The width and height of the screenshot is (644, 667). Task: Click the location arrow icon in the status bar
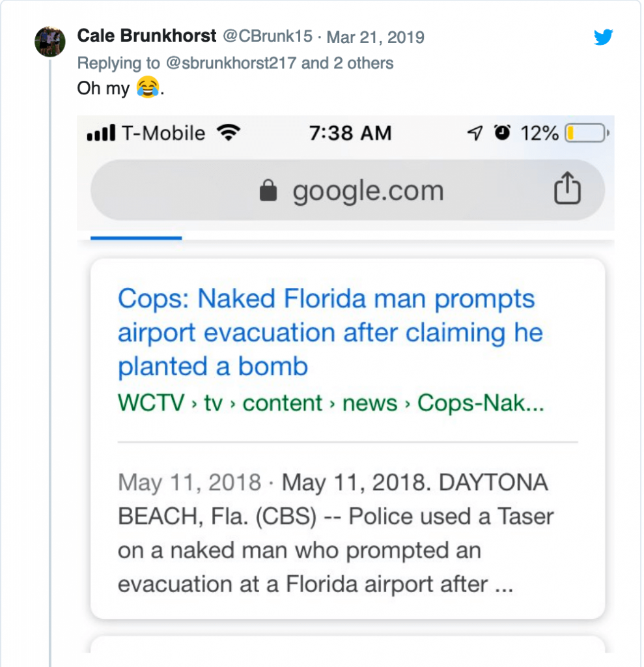point(473,132)
